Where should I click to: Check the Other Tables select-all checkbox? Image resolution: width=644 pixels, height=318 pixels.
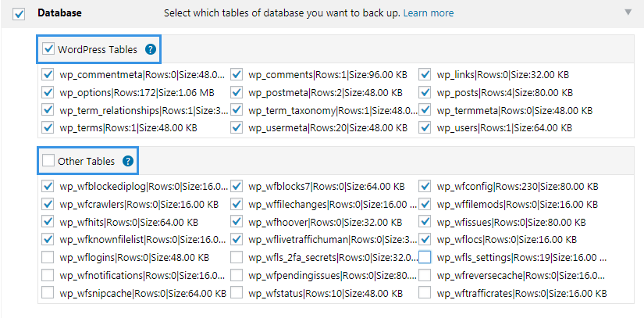[x=48, y=161]
